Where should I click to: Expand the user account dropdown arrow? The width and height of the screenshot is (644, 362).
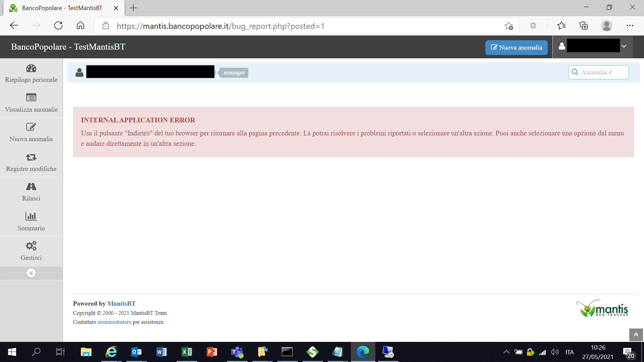624,47
